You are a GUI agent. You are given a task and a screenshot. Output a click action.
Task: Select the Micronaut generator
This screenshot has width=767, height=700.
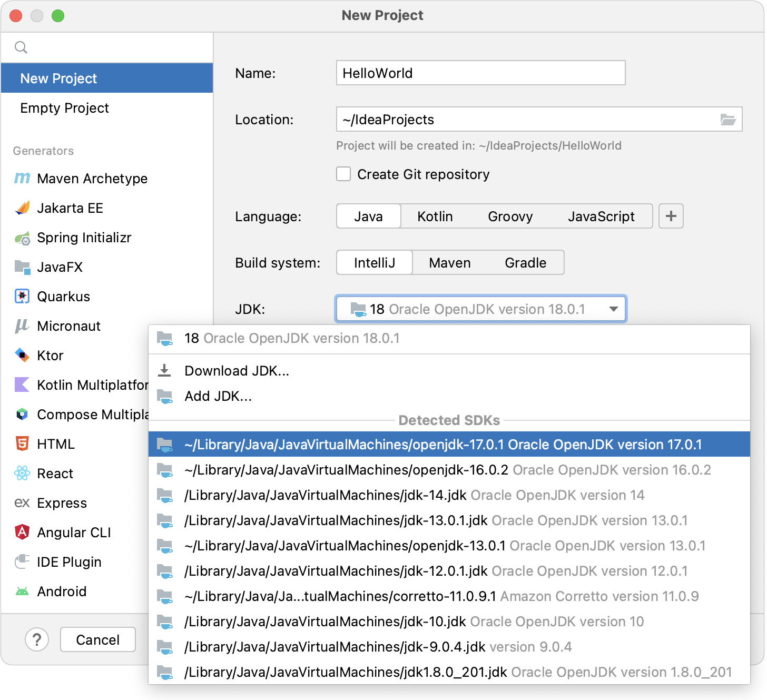68,326
